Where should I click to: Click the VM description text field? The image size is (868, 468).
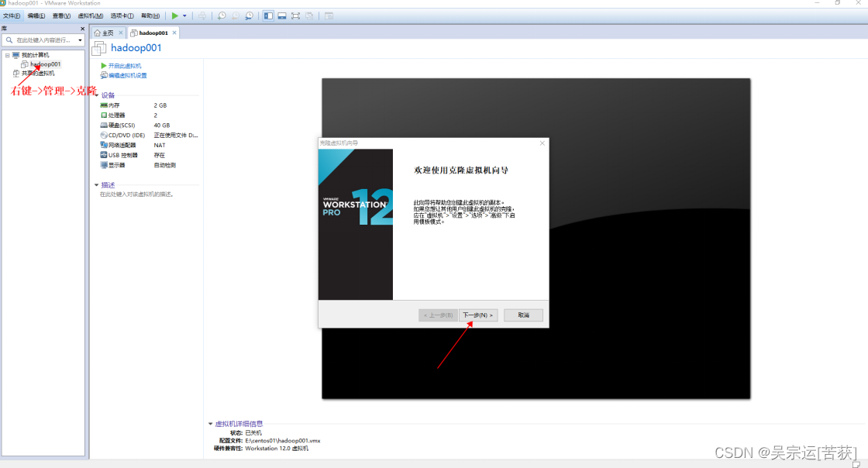[136, 194]
